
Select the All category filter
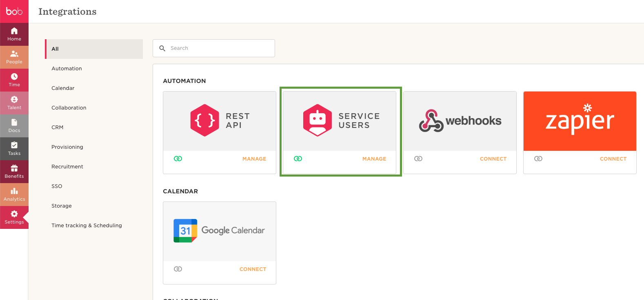click(94, 49)
